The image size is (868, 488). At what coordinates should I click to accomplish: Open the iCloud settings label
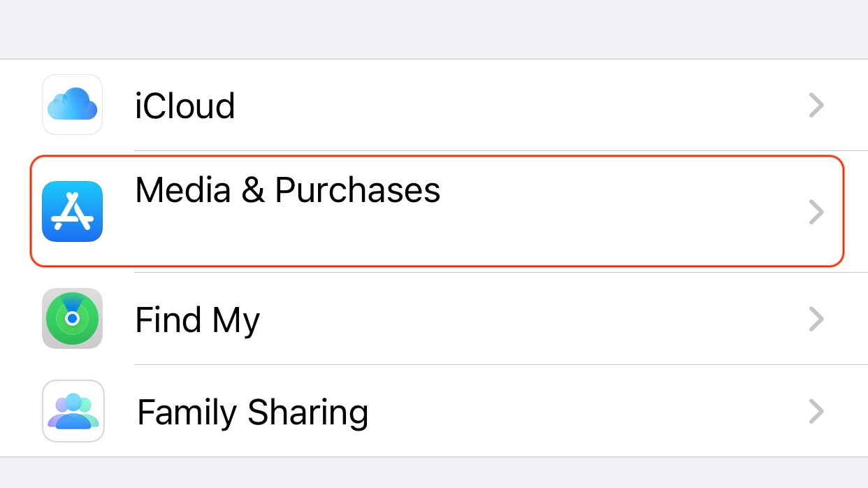(185, 106)
